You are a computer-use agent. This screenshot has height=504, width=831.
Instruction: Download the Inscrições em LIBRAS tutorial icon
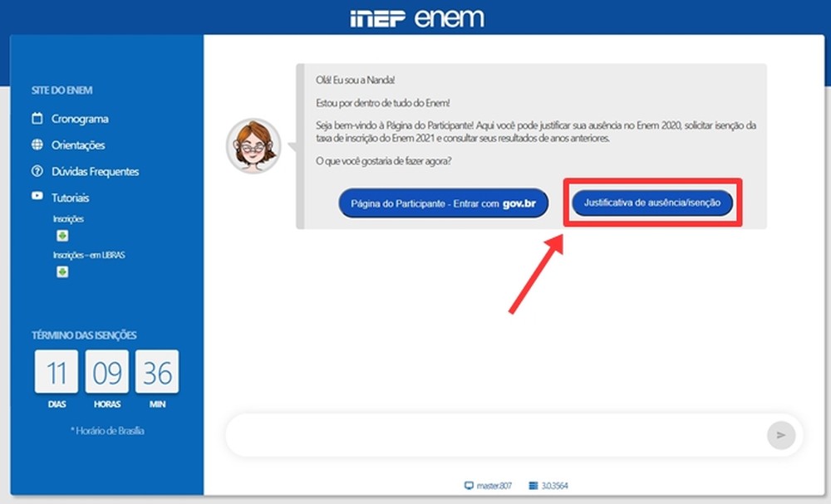[x=62, y=272]
